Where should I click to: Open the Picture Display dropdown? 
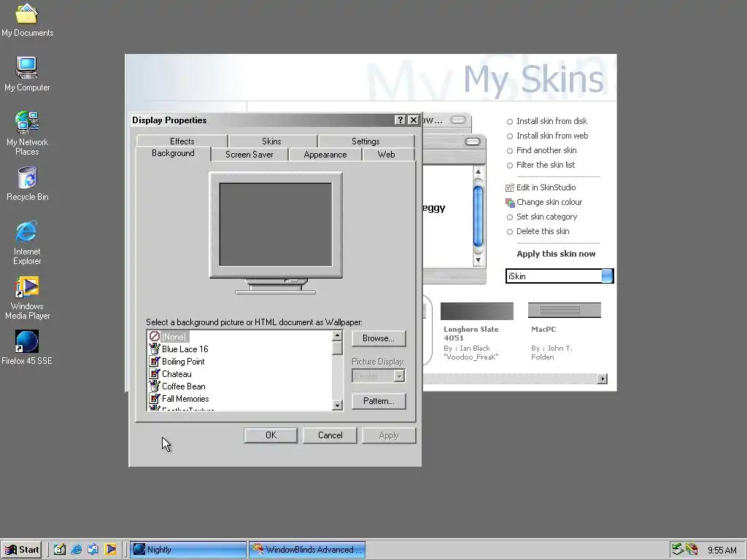(x=399, y=376)
